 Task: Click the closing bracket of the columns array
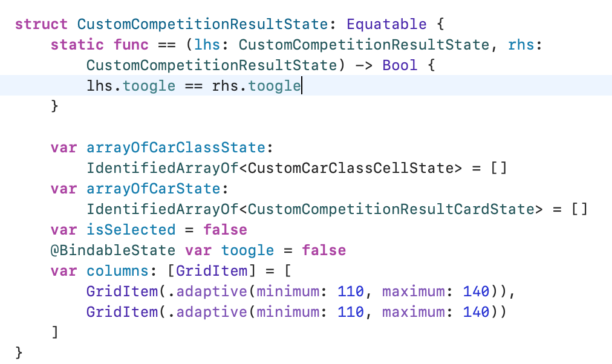point(55,333)
